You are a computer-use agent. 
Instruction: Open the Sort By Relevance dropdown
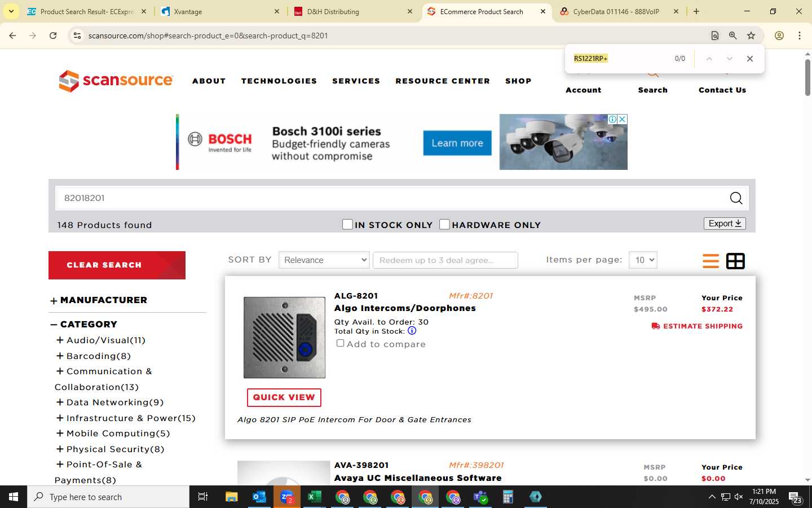324,260
